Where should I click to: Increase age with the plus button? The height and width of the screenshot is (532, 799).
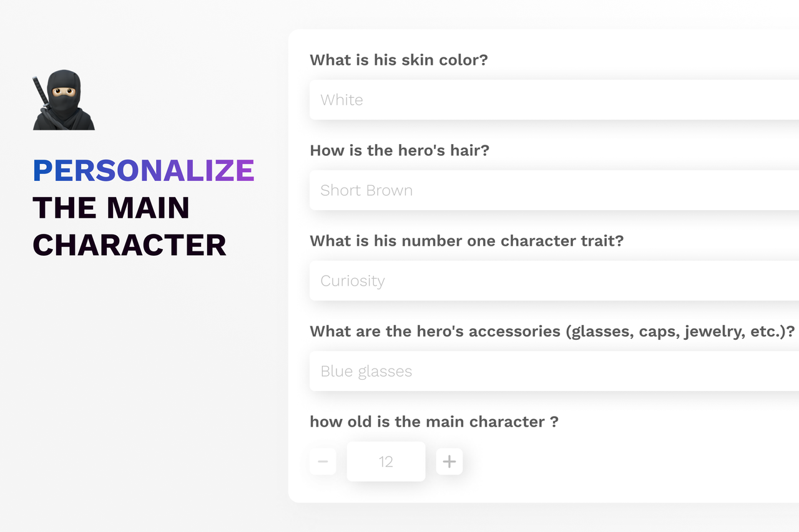pyautogui.click(x=449, y=462)
